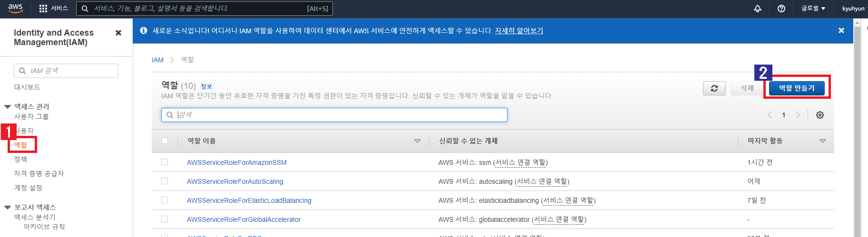
Task: Focus the roles 검색 filter field
Action: (x=334, y=115)
